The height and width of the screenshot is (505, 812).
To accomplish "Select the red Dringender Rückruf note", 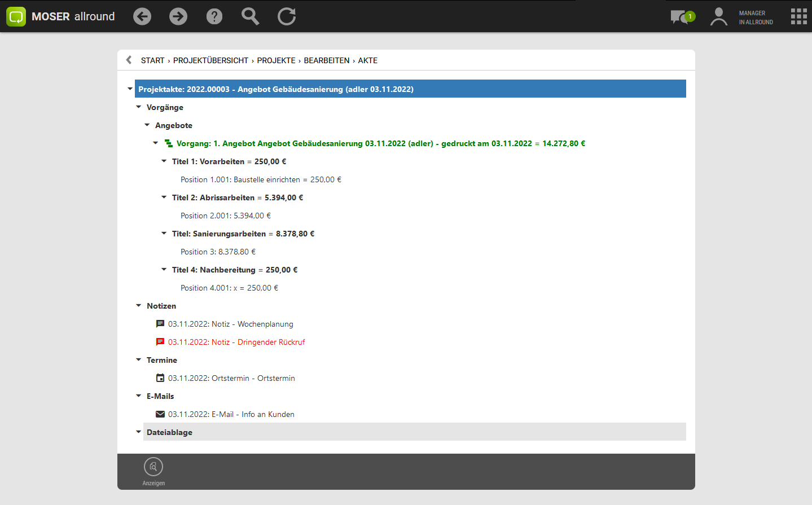I will click(x=236, y=342).
